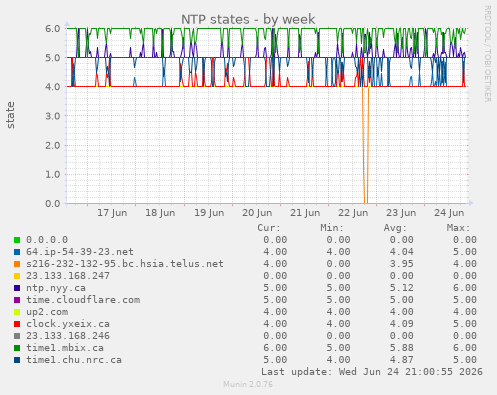The image size is (497, 395).
Task: Click the Cur: column header
Action: pos(269,228)
